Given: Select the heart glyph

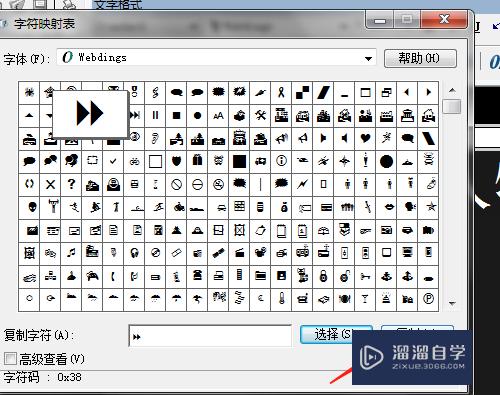Looking at the screenshot, I should [365, 138].
